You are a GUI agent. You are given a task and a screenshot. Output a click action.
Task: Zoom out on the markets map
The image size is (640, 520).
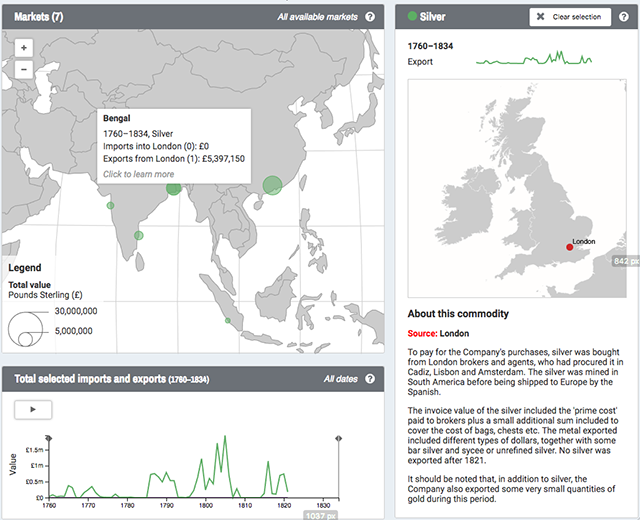pyautogui.click(x=24, y=69)
